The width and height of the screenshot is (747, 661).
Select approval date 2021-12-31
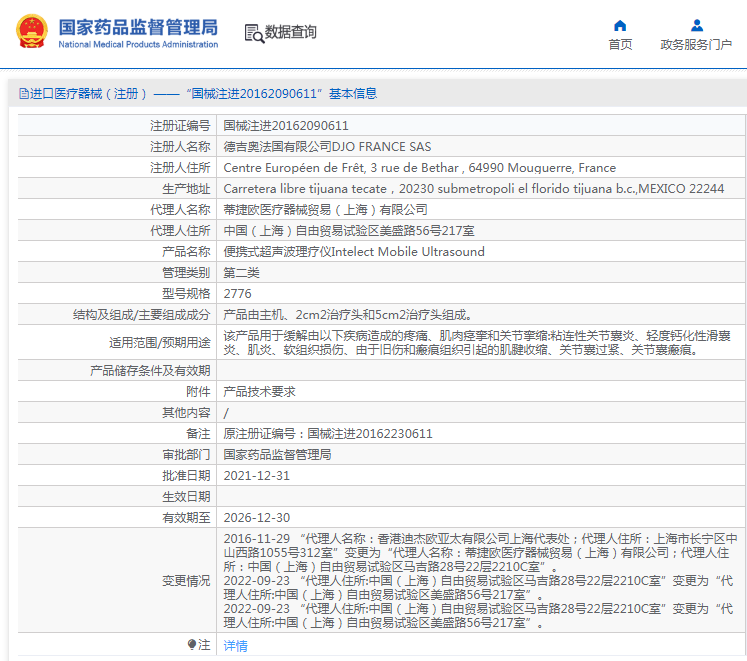click(256, 476)
